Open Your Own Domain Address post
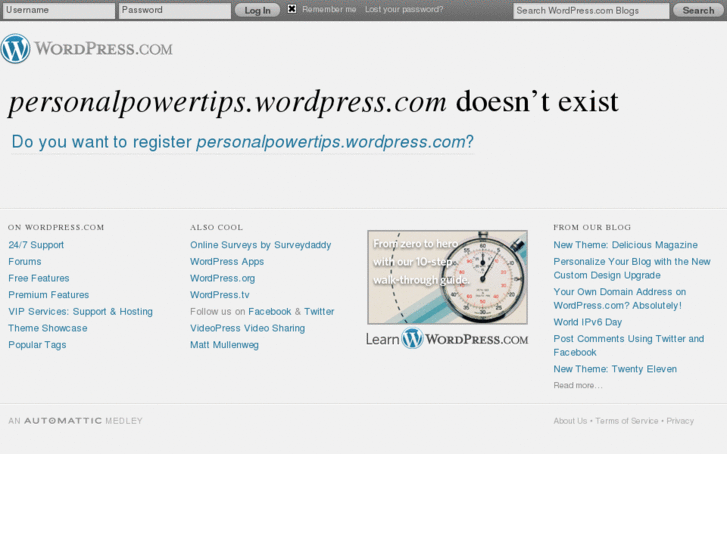 click(x=620, y=299)
